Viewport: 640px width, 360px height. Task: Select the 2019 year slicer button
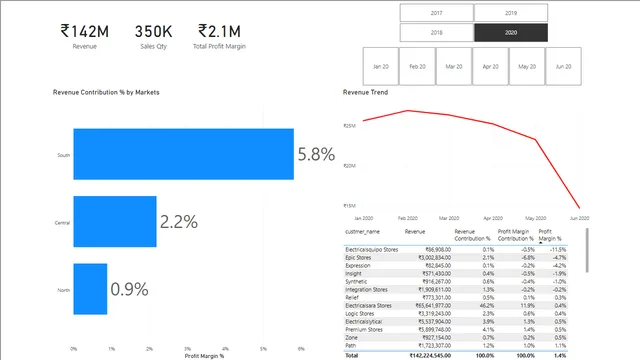pyautogui.click(x=511, y=13)
